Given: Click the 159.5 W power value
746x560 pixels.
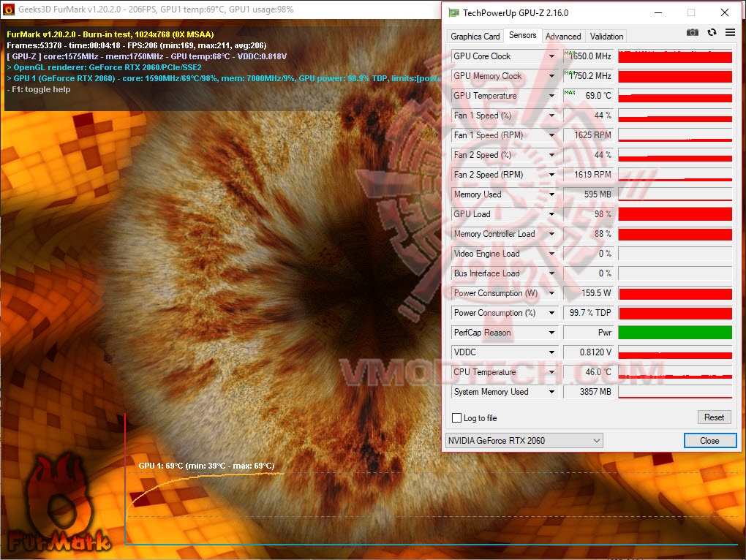Looking at the screenshot, I should click(589, 293).
